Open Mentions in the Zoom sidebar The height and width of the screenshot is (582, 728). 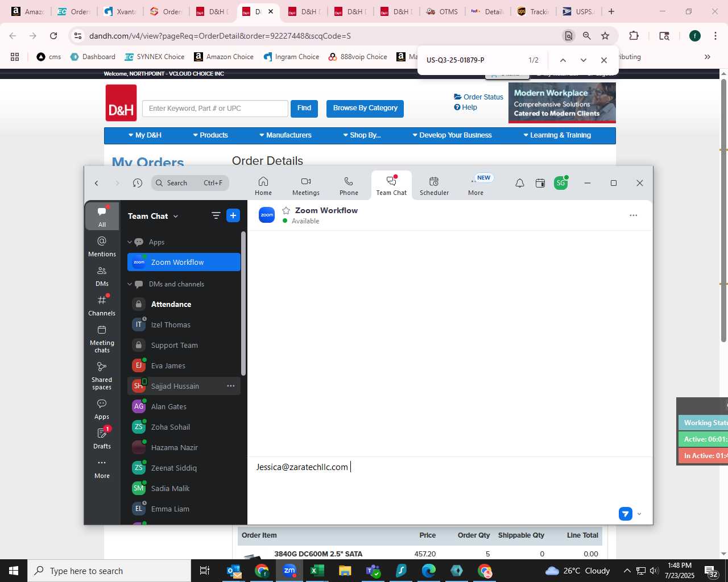tap(102, 246)
